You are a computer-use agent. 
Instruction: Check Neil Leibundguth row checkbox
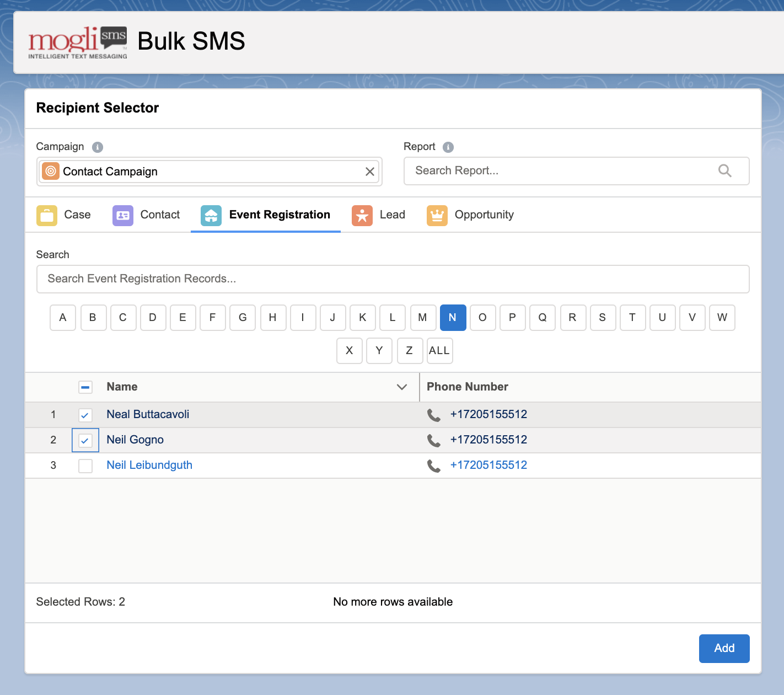coord(85,466)
